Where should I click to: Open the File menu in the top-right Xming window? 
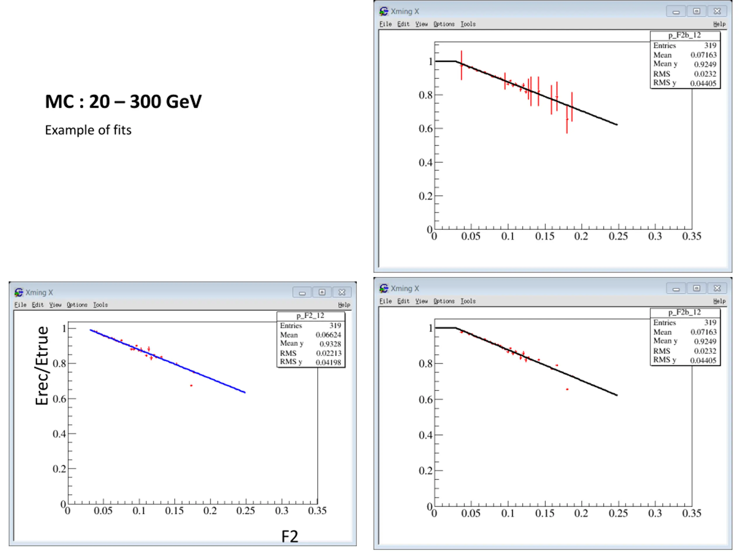tap(385, 24)
